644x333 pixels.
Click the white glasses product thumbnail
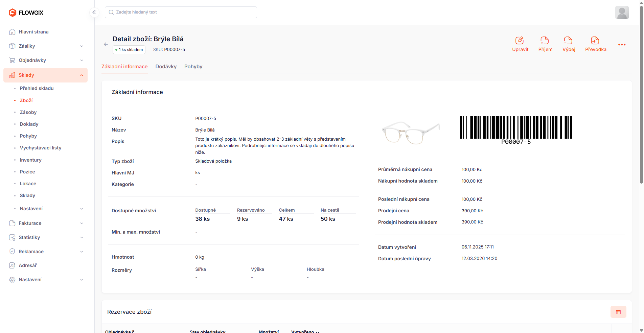pos(410,133)
